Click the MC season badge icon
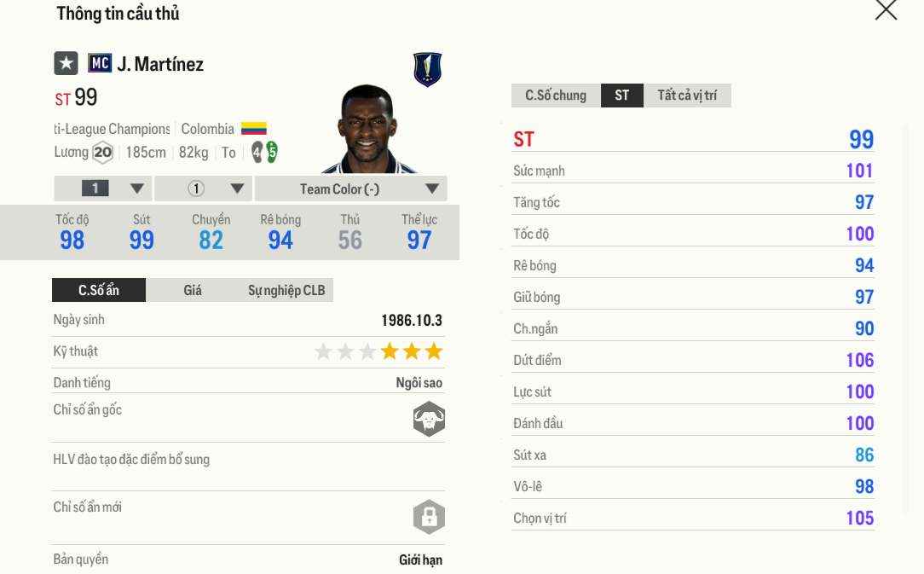 tap(100, 63)
